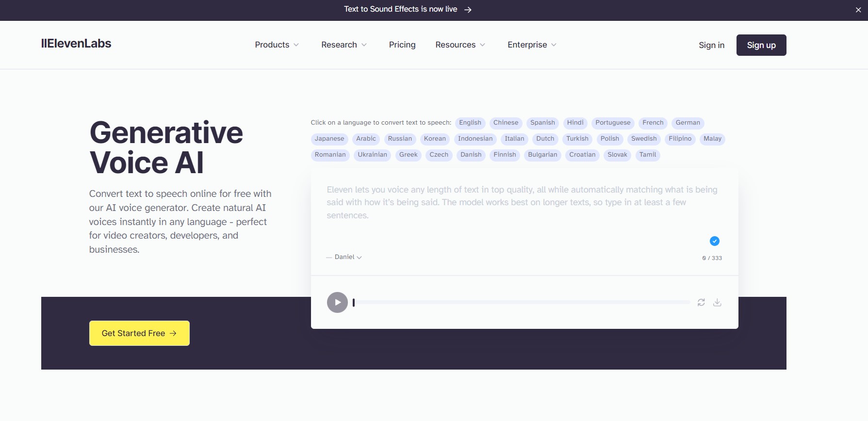
Task: Switch to the Bulgarian language
Action: 542,155
